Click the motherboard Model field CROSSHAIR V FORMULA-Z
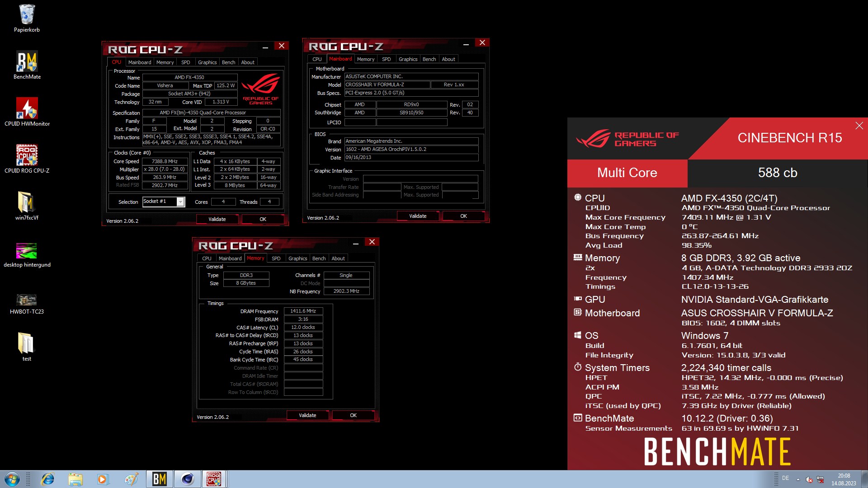The image size is (868, 488). point(387,84)
